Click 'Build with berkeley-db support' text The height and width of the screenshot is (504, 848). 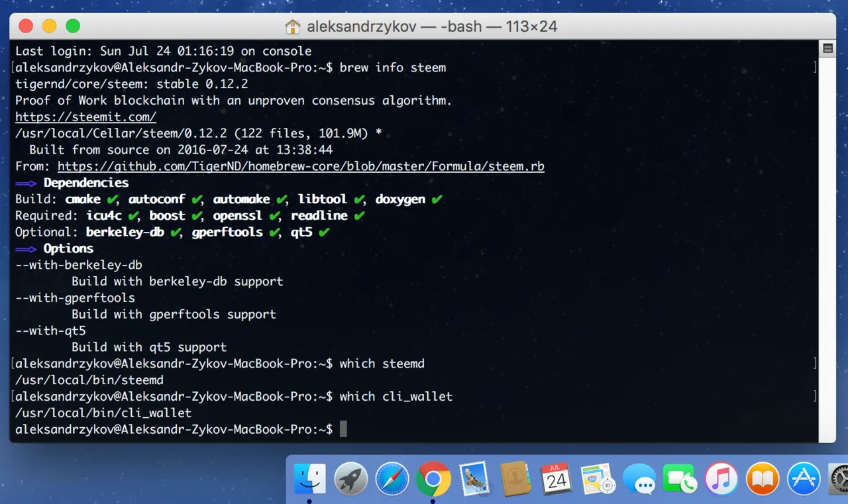coord(178,281)
